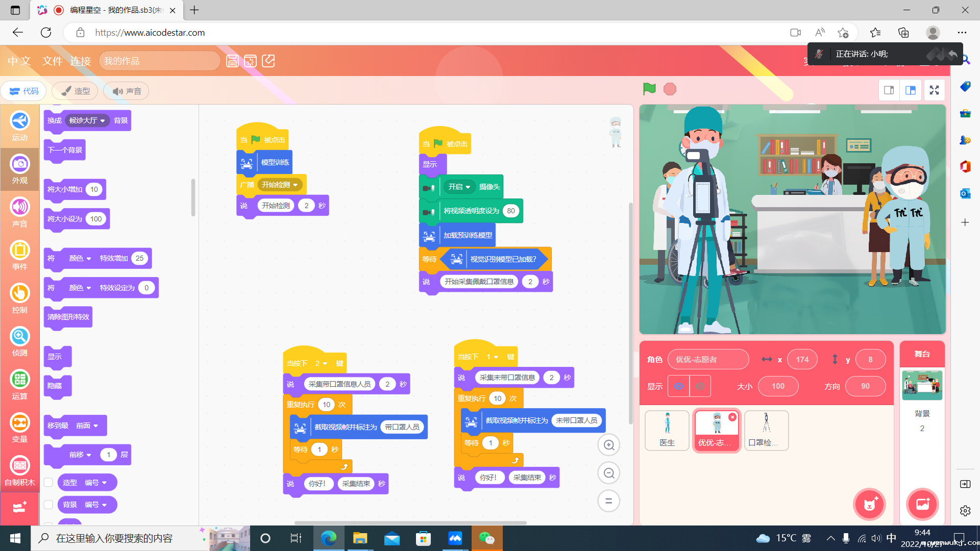Open the 运动 motion block category

(x=20, y=126)
